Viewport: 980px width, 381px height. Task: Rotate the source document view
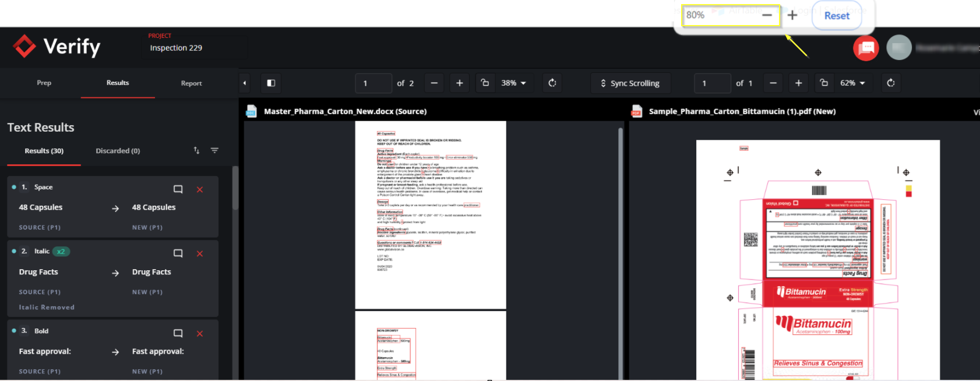click(552, 83)
